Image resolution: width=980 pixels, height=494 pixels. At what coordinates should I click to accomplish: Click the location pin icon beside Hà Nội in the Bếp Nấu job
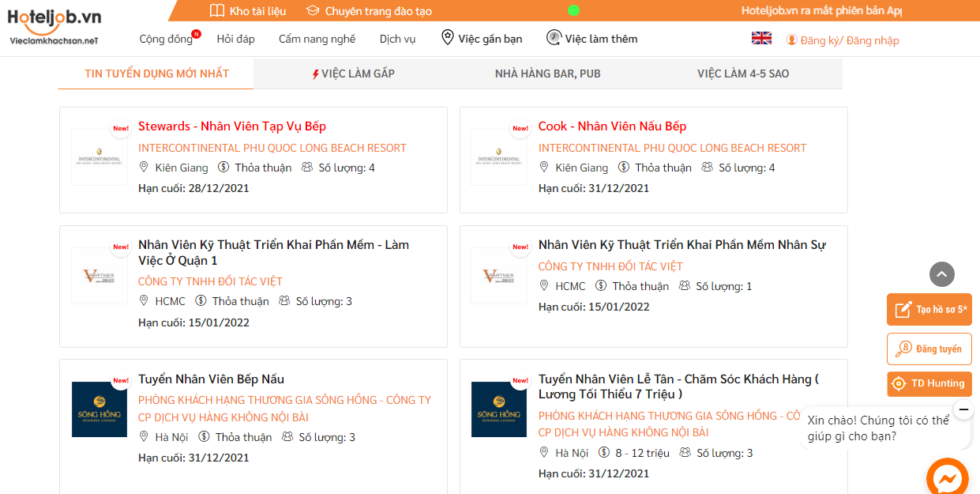click(144, 436)
